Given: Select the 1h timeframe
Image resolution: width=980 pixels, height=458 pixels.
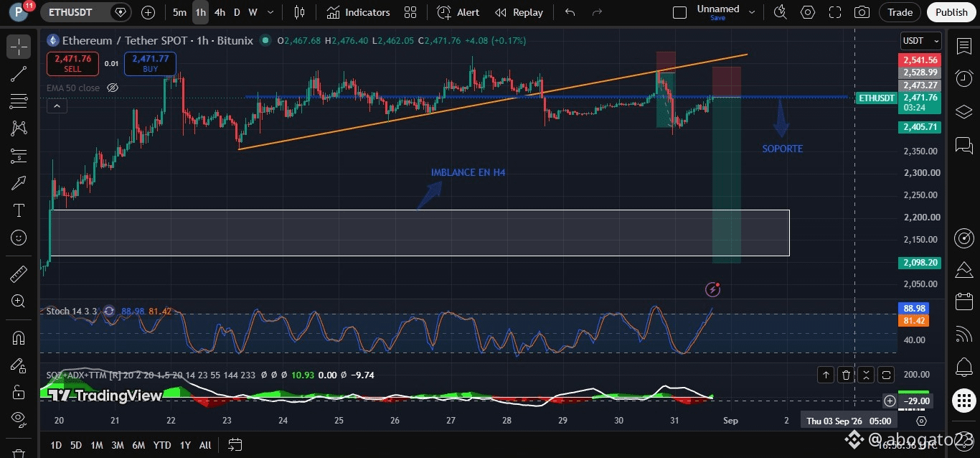Looking at the screenshot, I should click(x=200, y=12).
